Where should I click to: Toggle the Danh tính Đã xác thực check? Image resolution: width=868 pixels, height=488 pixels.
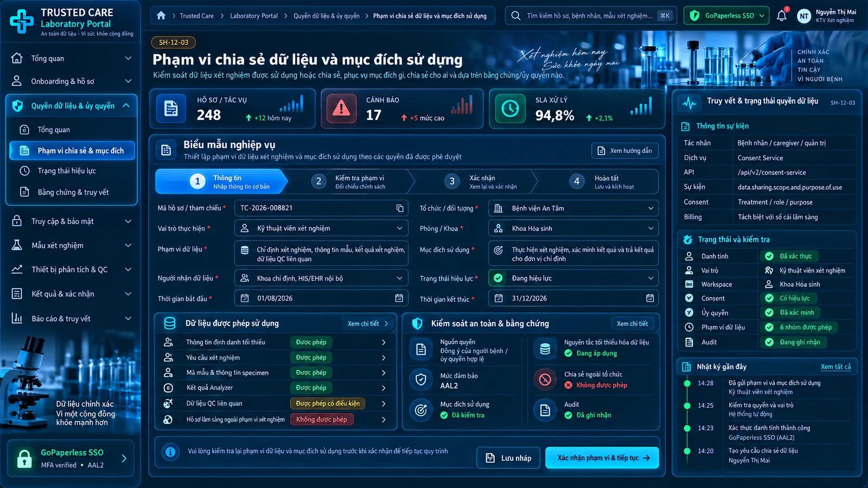point(769,256)
